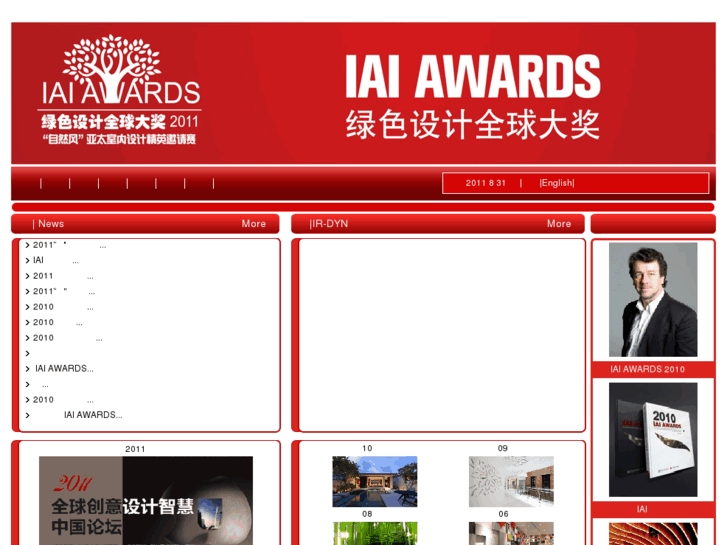
Task: Open the thumbnail labeled 09 white interior
Action: click(511, 481)
